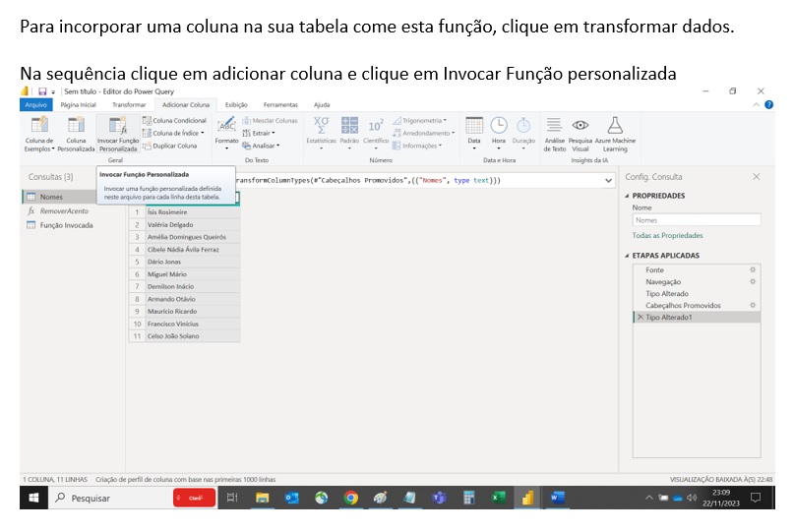Screen dimensions: 794x532
Task: Open the Navegação step settings gear
Action: (753, 281)
